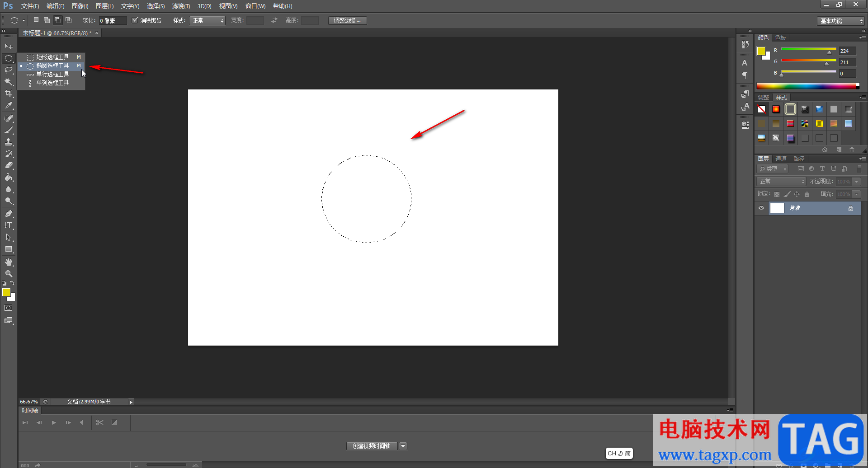Open the Paragraph panel icon
868x468 pixels.
tap(745, 75)
